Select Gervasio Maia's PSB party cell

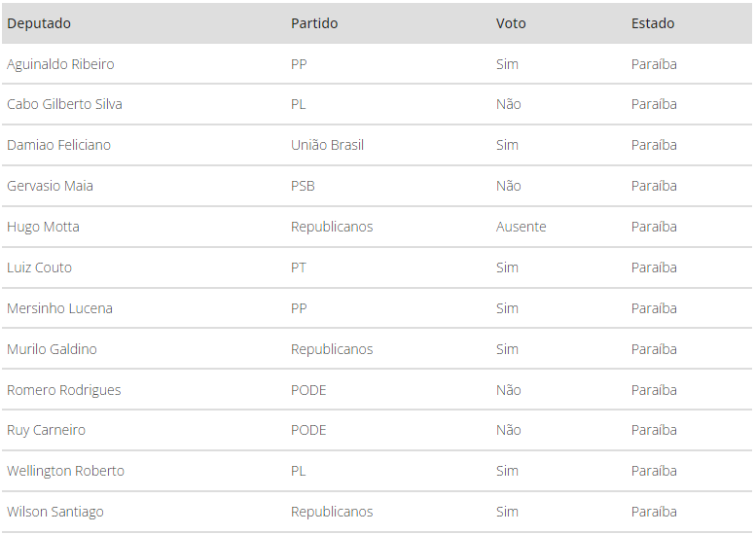tap(303, 186)
